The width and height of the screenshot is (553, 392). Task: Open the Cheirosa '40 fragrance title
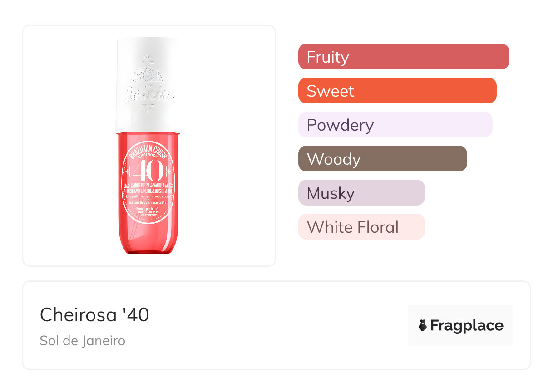94,314
